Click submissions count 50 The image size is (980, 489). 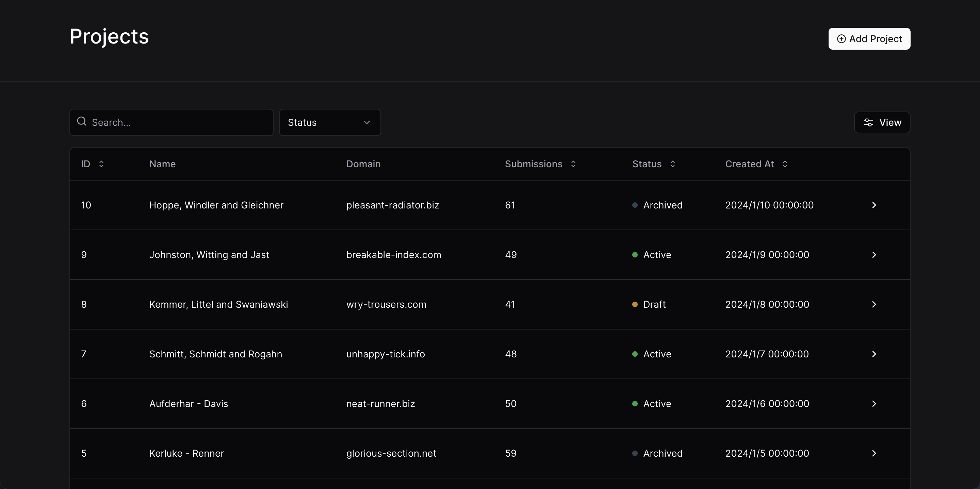pos(510,404)
